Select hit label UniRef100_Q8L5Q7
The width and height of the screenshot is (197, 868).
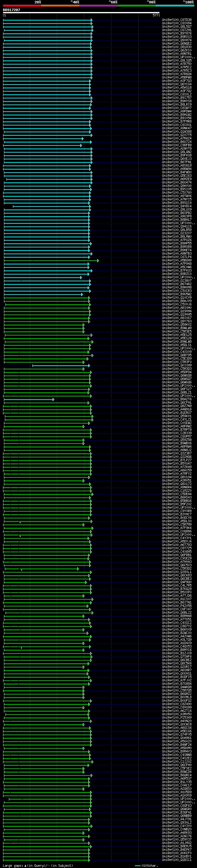coord(177,26)
